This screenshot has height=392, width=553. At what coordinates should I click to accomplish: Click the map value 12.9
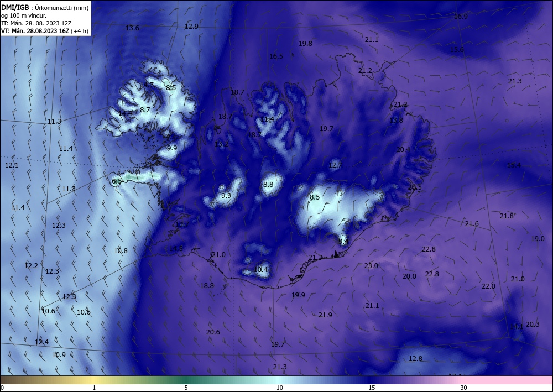[191, 27]
